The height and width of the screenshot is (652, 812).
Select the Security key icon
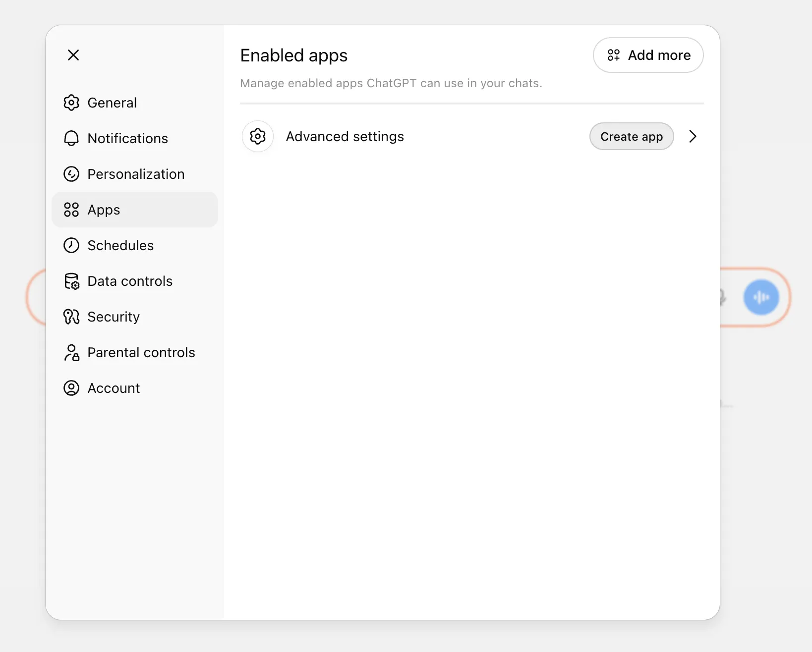click(71, 317)
